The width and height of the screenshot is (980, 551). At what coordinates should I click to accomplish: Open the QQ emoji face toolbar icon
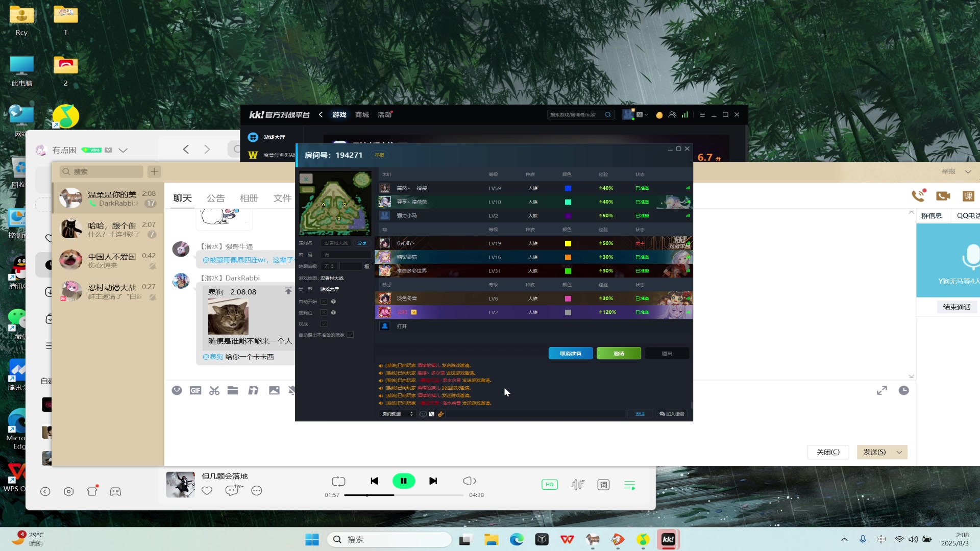[177, 390]
